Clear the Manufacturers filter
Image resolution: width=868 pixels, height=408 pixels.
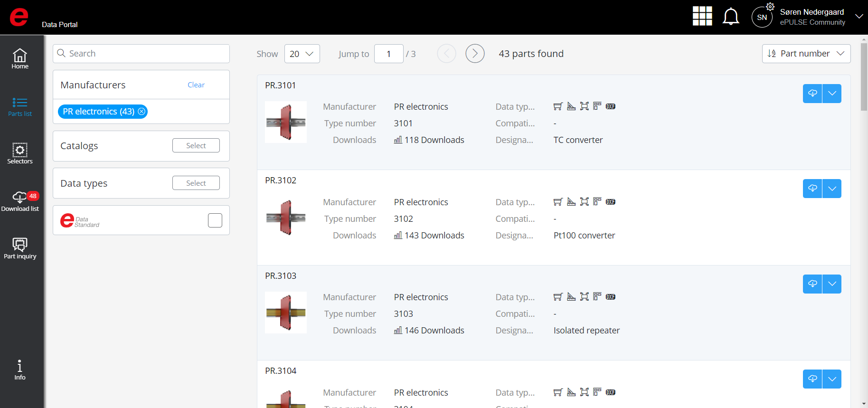tap(196, 85)
